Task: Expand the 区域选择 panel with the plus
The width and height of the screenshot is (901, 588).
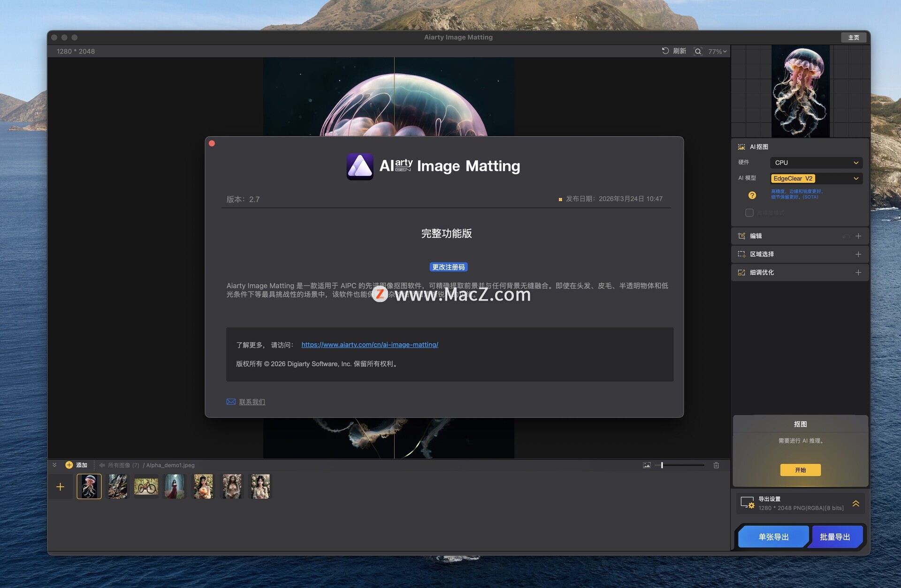Action: coord(858,254)
